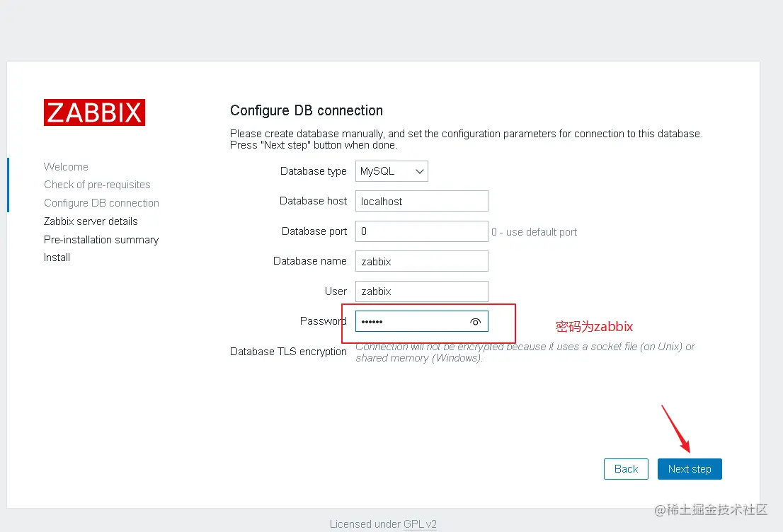Click the ZABBIX logo
Screen dimensions: 783x532
(x=94, y=112)
